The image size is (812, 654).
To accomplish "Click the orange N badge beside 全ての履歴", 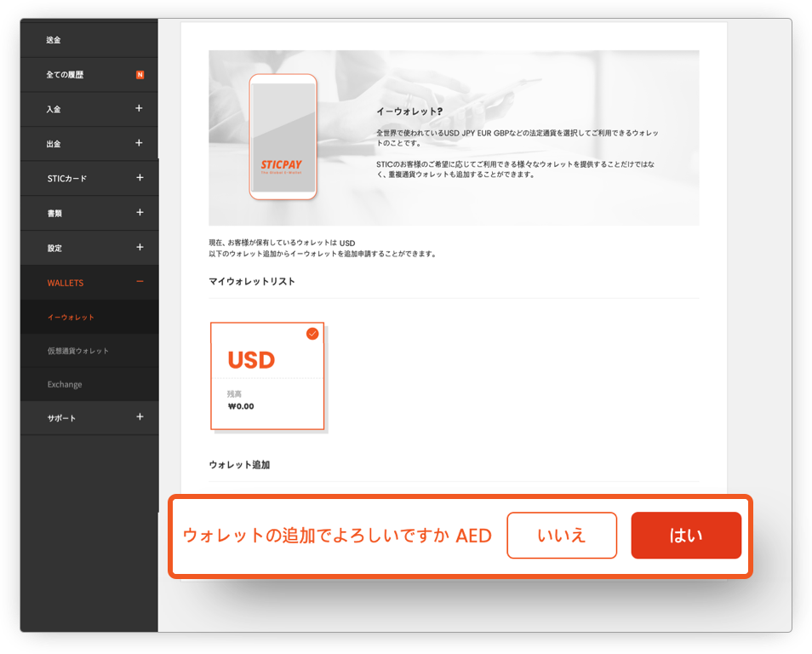I will tap(140, 75).
